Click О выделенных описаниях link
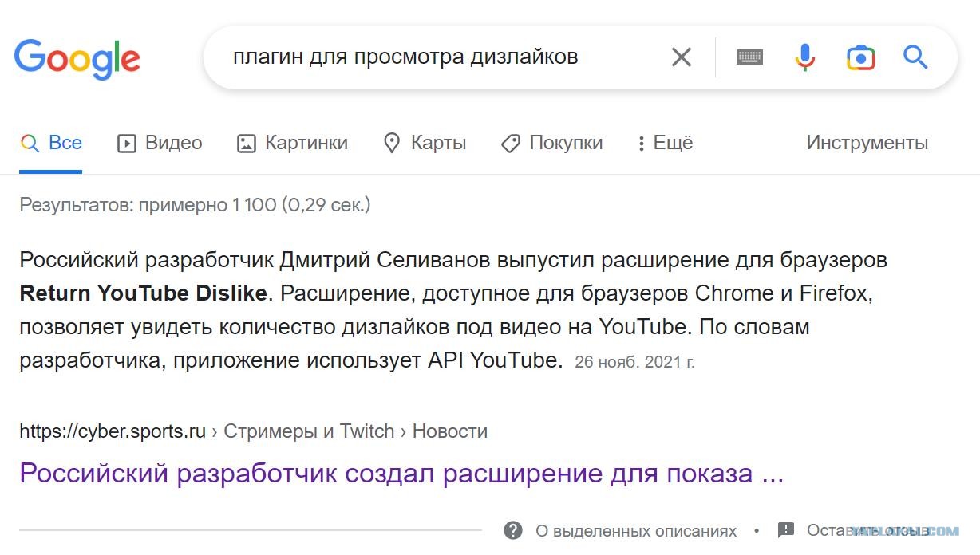Viewport: 980px width, 555px height. [x=636, y=530]
